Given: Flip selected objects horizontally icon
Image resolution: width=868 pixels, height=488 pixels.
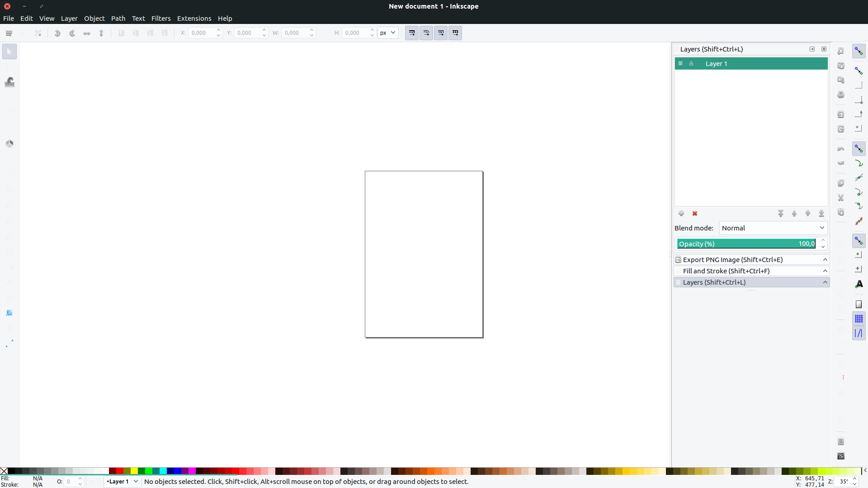Looking at the screenshot, I should 87,33.
